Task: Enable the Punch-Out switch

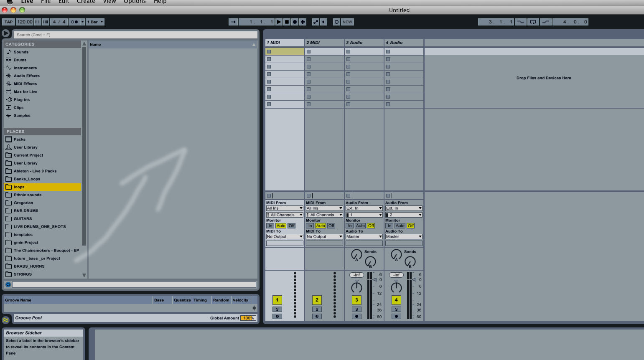Action: [546, 22]
